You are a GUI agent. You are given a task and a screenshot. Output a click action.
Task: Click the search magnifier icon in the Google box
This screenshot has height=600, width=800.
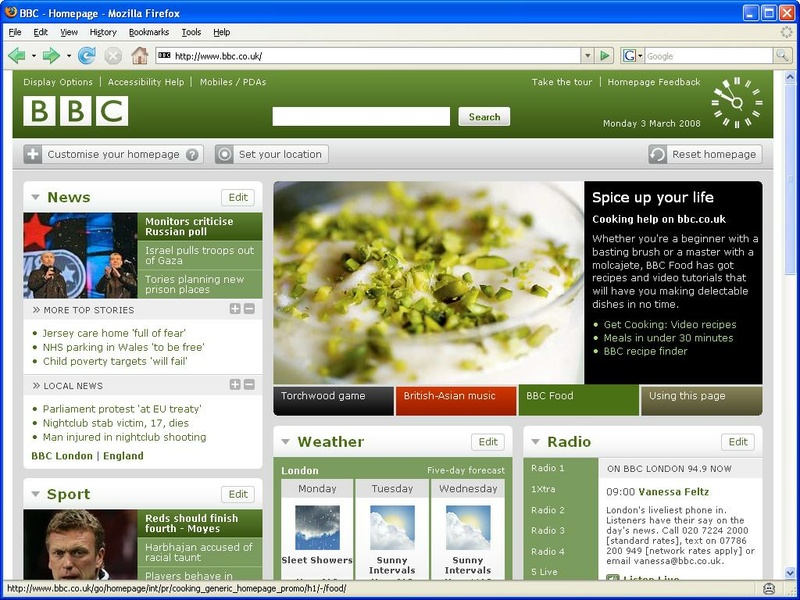[x=782, y=56]
